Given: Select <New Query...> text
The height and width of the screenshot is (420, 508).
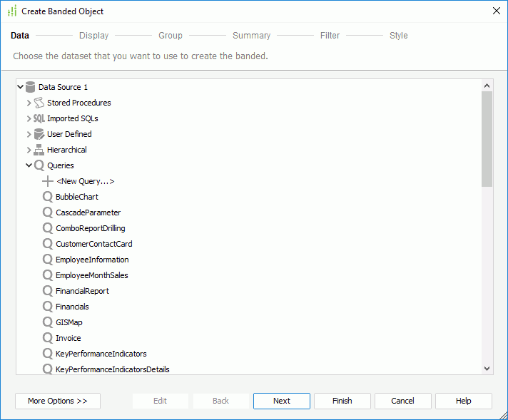Looking at the screenshot, I should coord(85,181).
